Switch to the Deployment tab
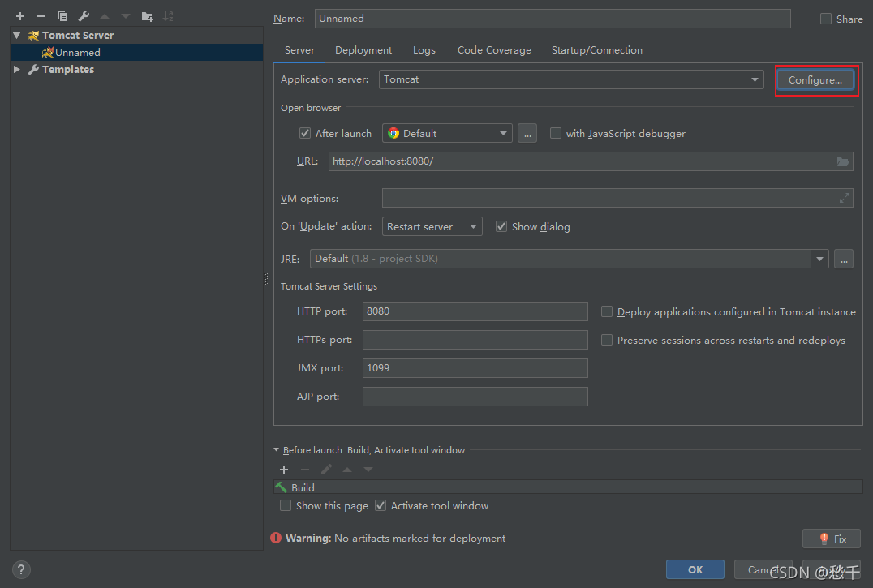The image size is (873, 588). click(363, 50)
